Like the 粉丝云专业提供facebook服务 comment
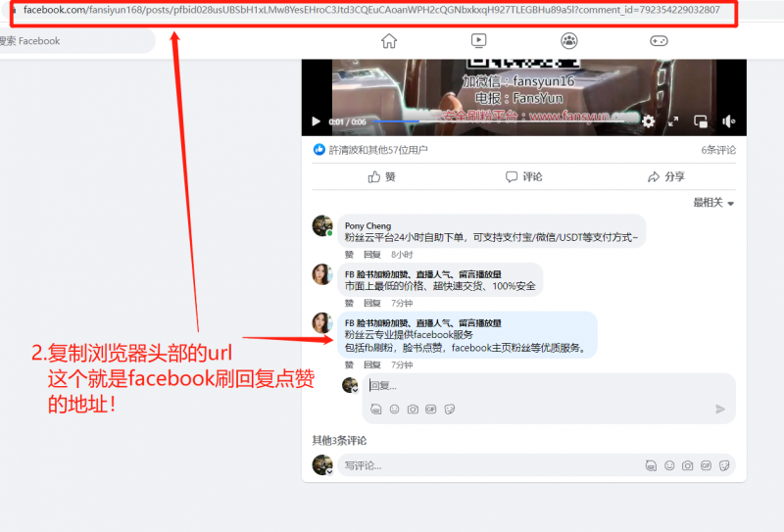 (x=349, y=365)
